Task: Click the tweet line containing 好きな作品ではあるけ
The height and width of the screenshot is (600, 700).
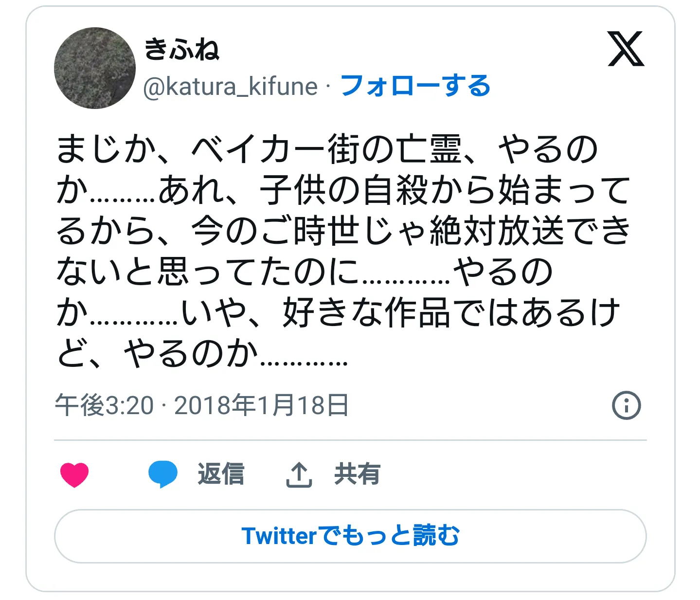Action: tap(339, 313)
